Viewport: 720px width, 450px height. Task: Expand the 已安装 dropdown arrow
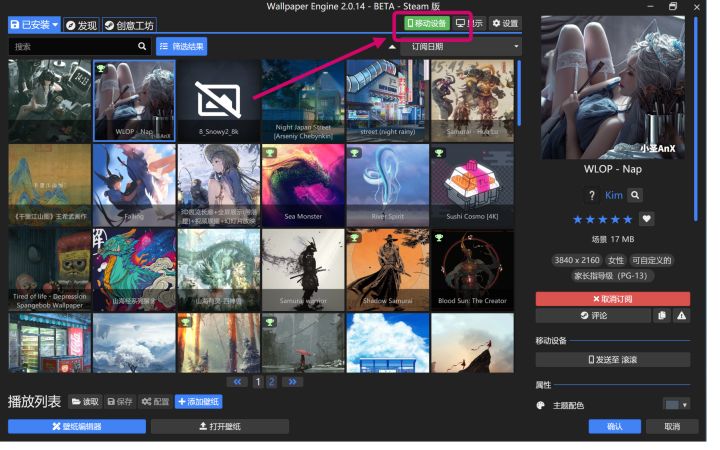[55, 25]
